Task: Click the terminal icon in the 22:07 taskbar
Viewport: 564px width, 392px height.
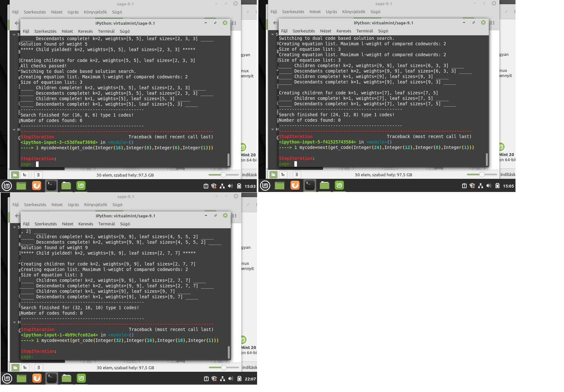Action: click(51, 378)
